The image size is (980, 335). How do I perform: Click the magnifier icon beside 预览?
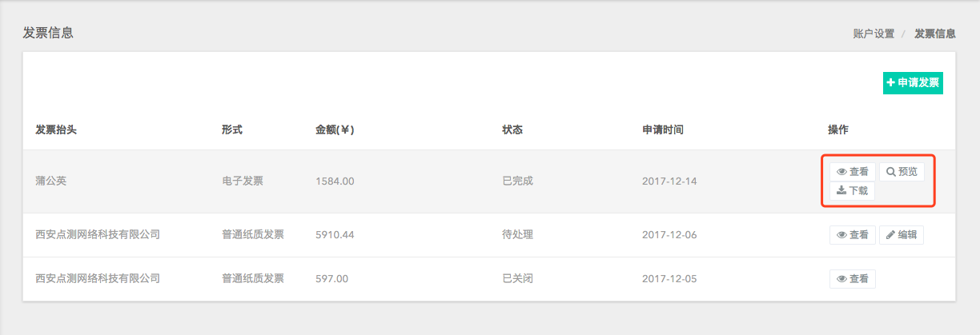pyautogui.click(x=891, y=172)
